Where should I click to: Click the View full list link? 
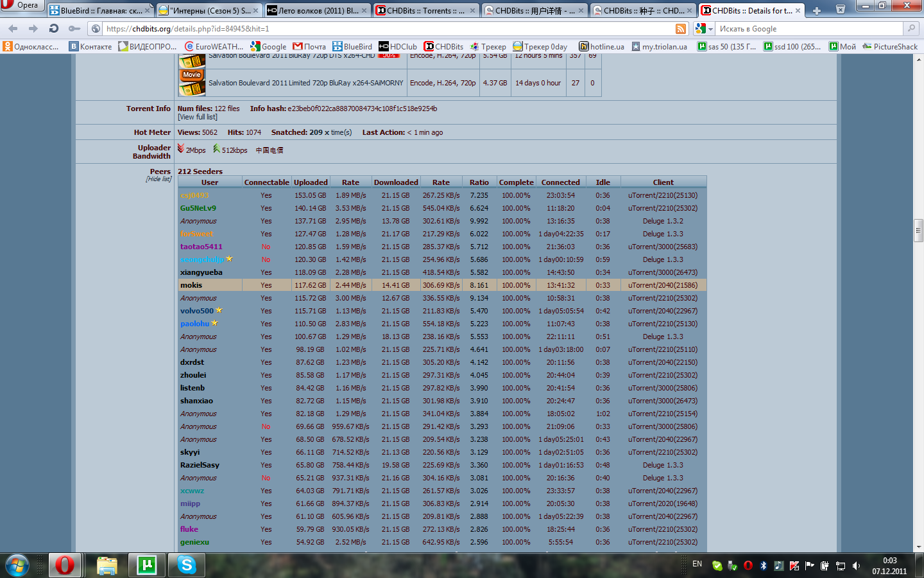pos(198,117)
